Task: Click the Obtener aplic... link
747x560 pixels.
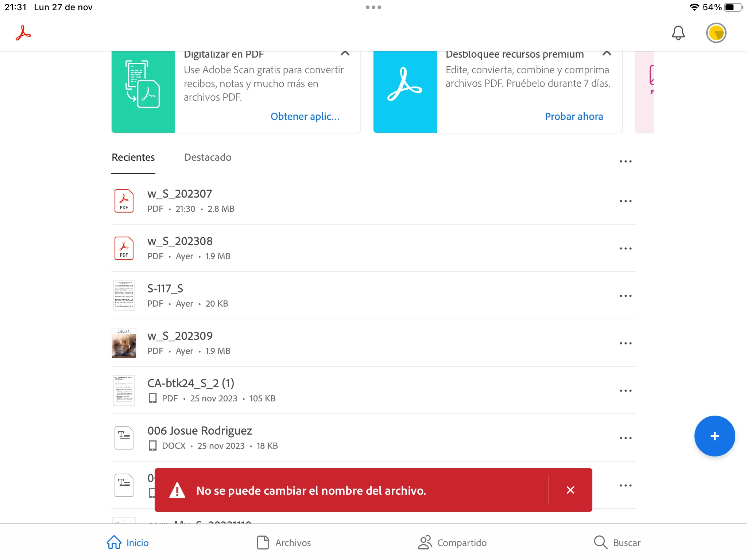Action: [305, 117]
